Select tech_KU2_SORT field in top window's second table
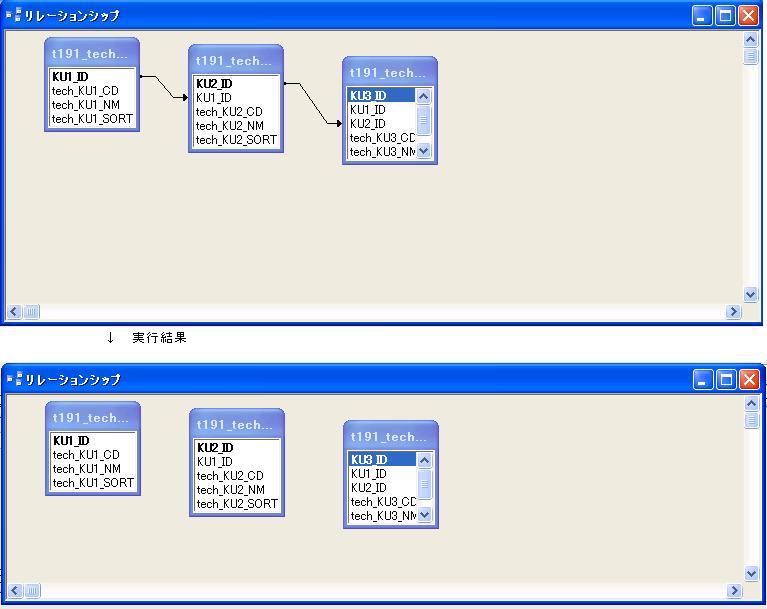The width and height of the screenshot is (767, 609). pyautogui.click(x=236, y=140)
